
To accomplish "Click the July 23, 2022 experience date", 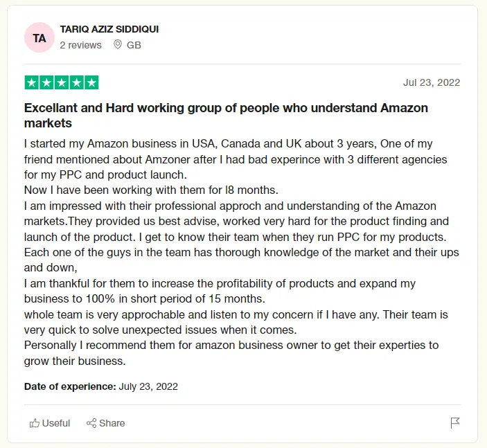I will [x=148, y=386].
